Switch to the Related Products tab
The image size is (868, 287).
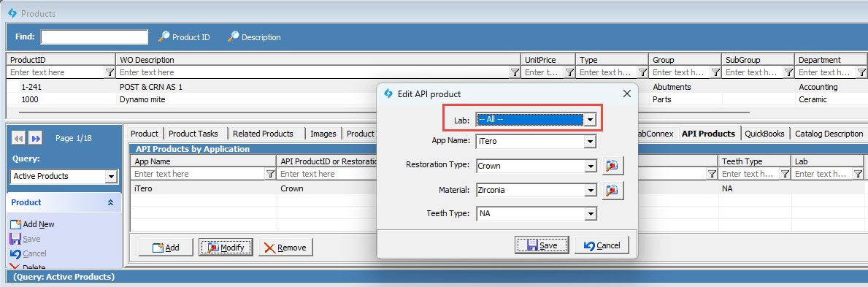click(x=263, y=134)
